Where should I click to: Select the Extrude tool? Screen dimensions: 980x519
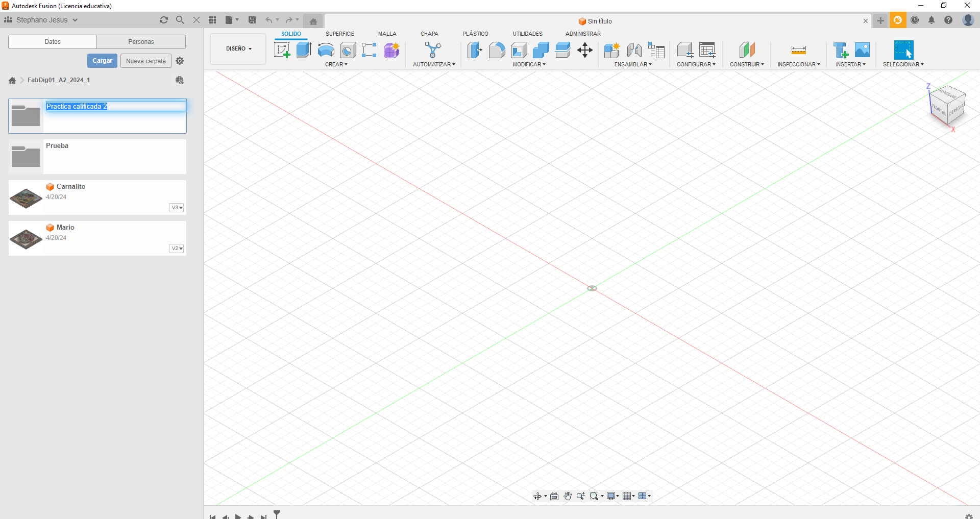(304, 50)
